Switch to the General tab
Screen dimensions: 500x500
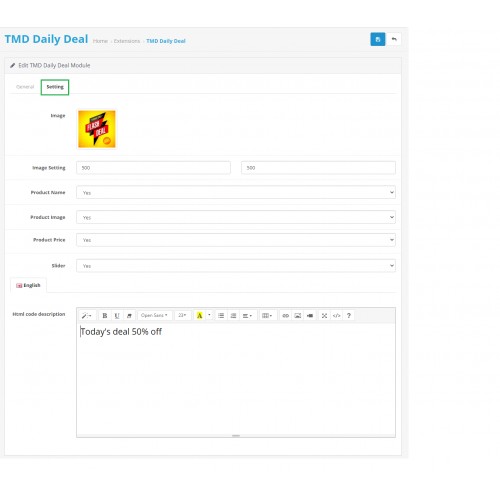25,87
